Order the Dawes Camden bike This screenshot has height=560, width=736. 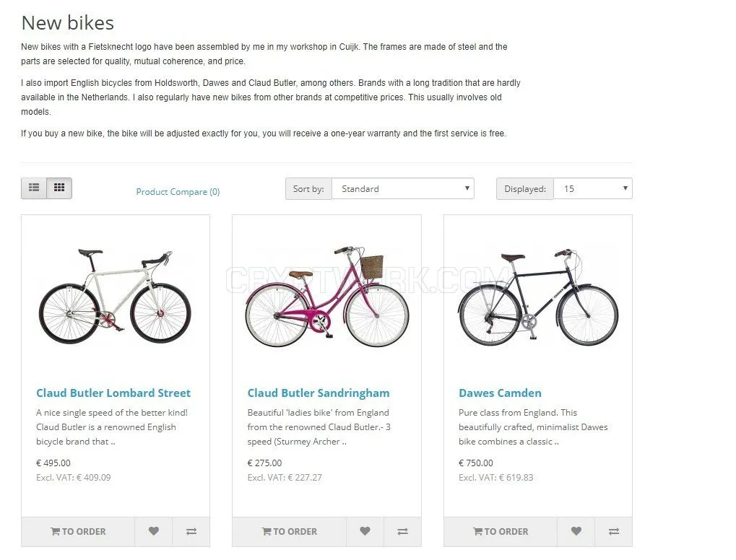pos(501,531)
